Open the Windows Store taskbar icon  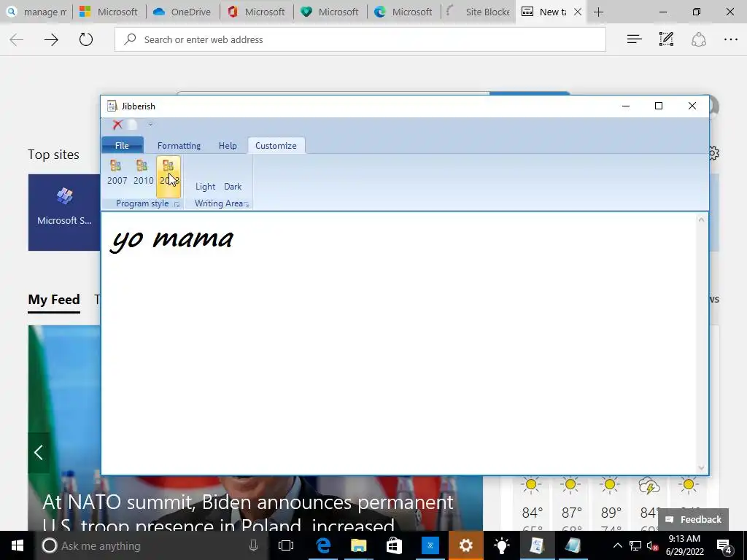pos(394,545)
